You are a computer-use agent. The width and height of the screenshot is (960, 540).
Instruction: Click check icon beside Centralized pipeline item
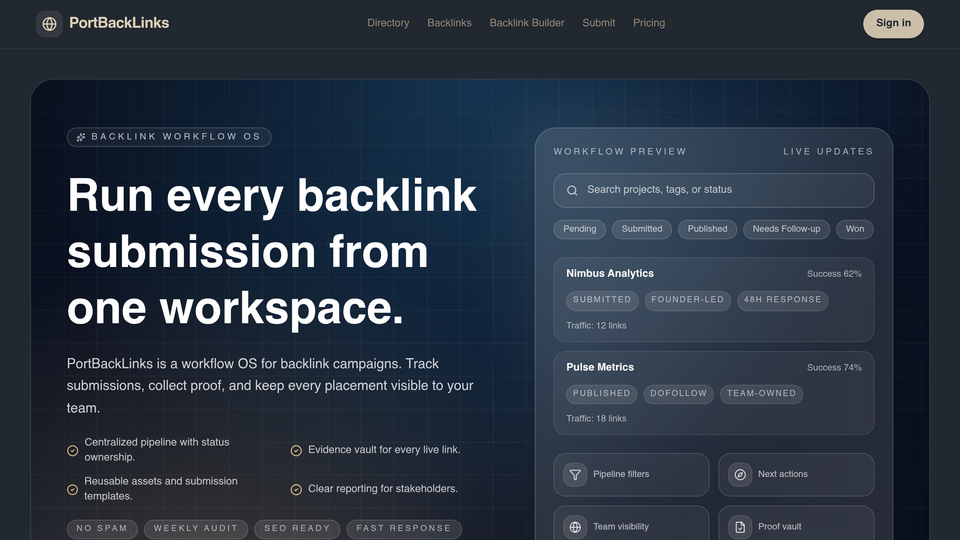click(x=72, y=451)
